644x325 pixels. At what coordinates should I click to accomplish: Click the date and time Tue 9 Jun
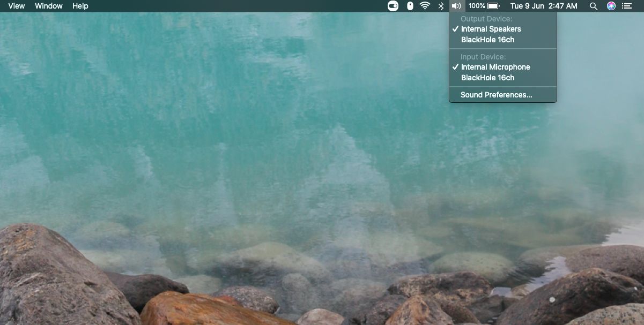point(544,6)
